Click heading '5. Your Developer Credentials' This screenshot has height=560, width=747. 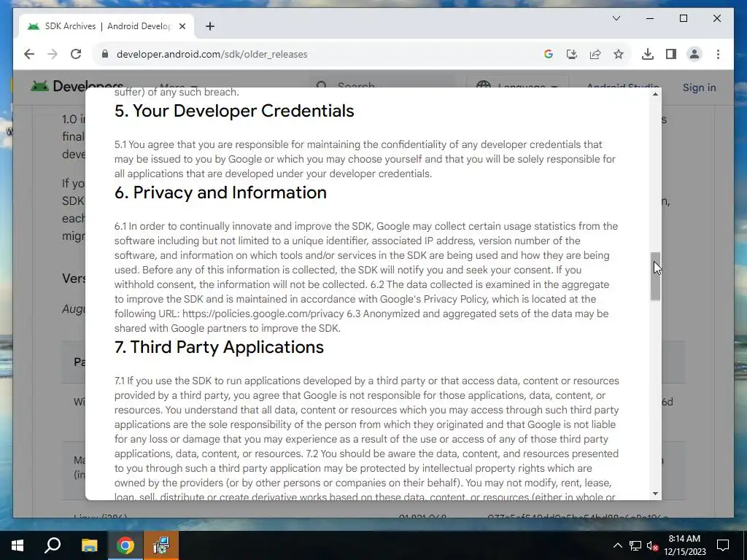(x=234, y=111)
